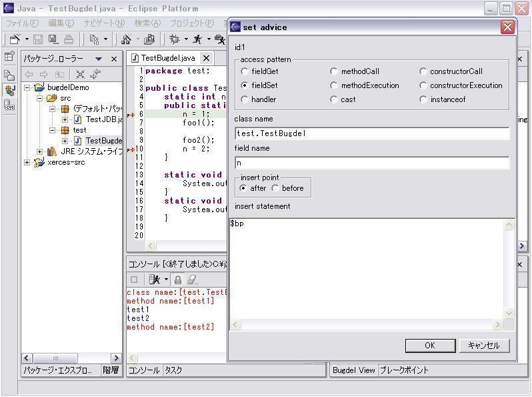Viewport: 532px width, 397px height.
Task: Open a perspective from the left bar
Action: click(9, 56)
